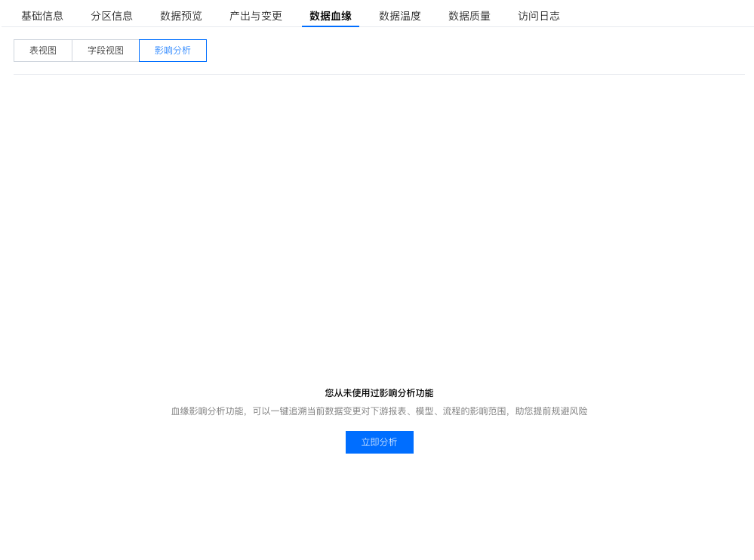View the 产出与变更 tab

[x=255, y=14]
